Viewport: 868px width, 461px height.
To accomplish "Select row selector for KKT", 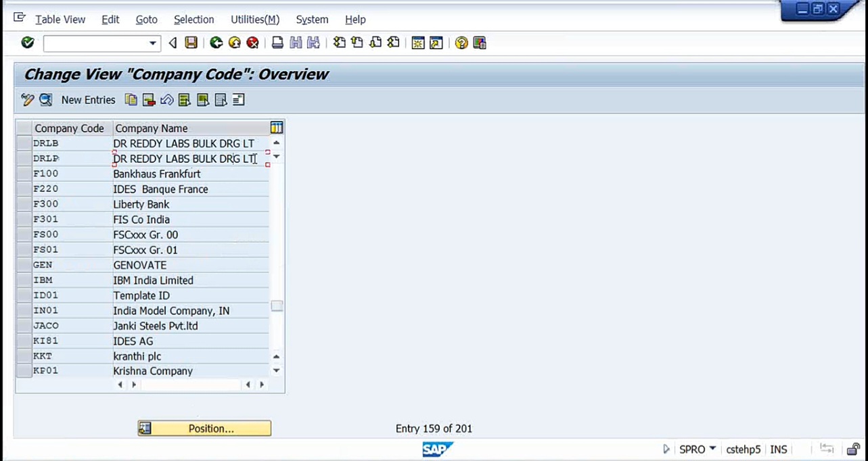I will point(24,356).
